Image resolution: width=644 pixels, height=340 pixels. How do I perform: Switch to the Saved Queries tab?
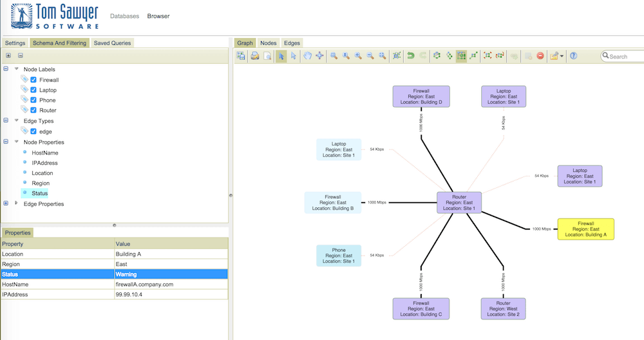click(x=112, y=43)
